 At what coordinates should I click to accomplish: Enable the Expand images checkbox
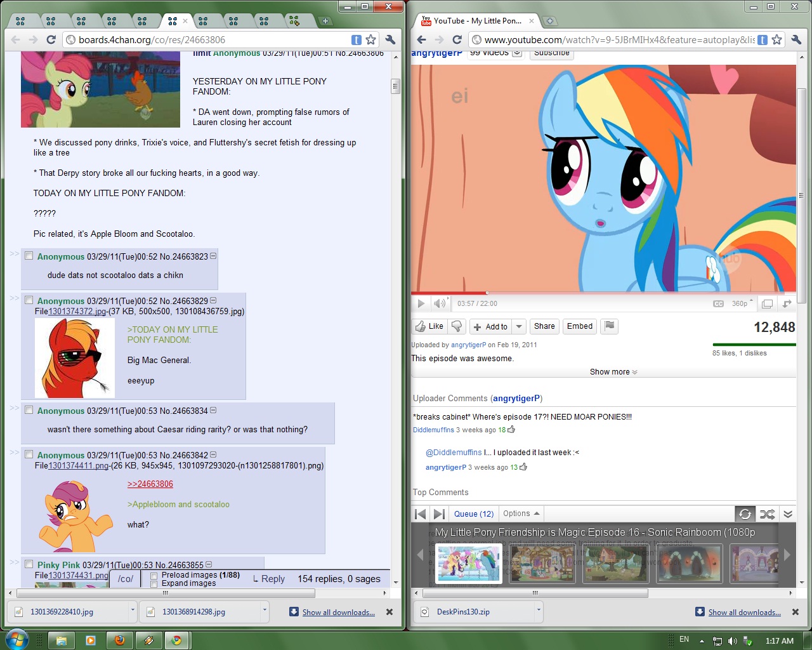click(x=154, y=584)
